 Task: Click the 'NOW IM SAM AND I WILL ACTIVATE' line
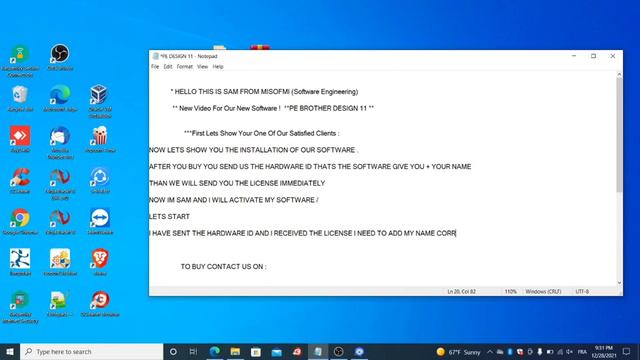point(233,200)
